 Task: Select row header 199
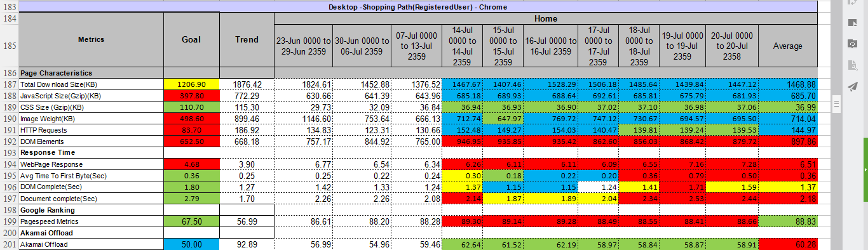point(9,221)
